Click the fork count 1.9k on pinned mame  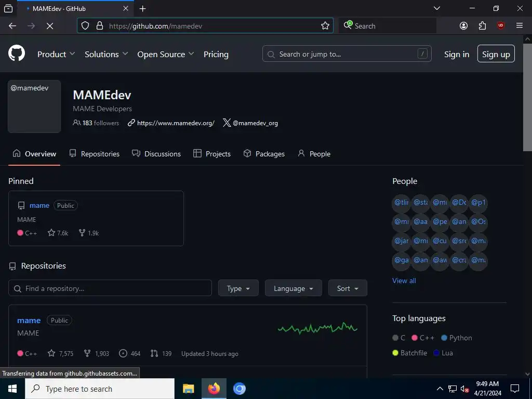tap(89, 233)
